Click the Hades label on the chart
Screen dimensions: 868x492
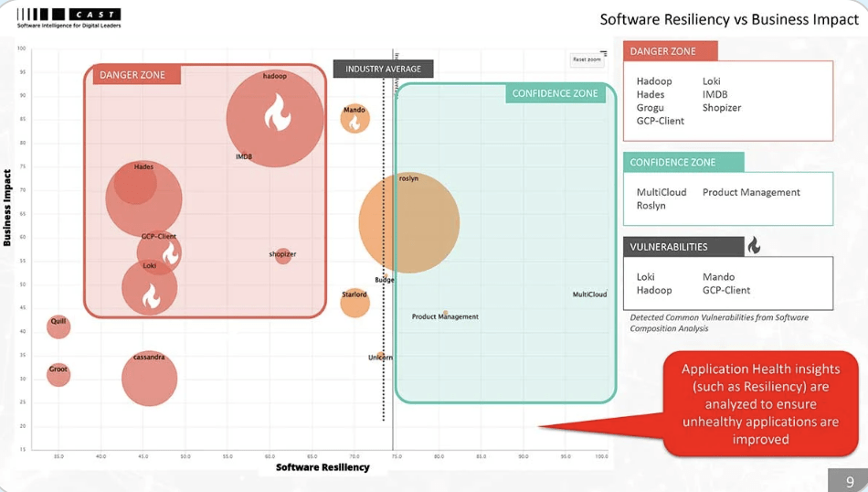(143, 166)
